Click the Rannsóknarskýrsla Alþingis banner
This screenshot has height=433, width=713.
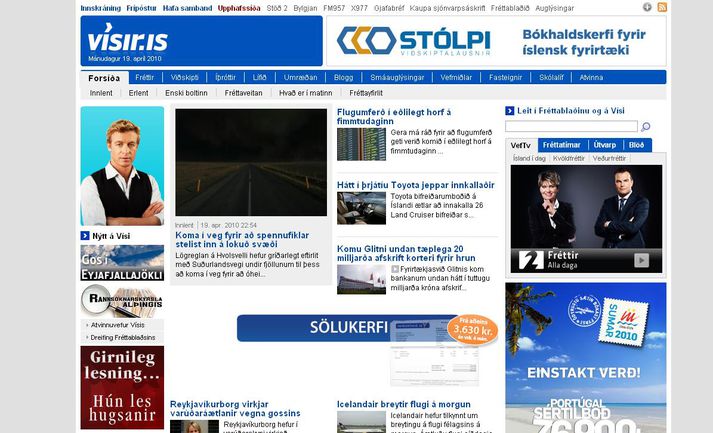click(x=122, y=300)
